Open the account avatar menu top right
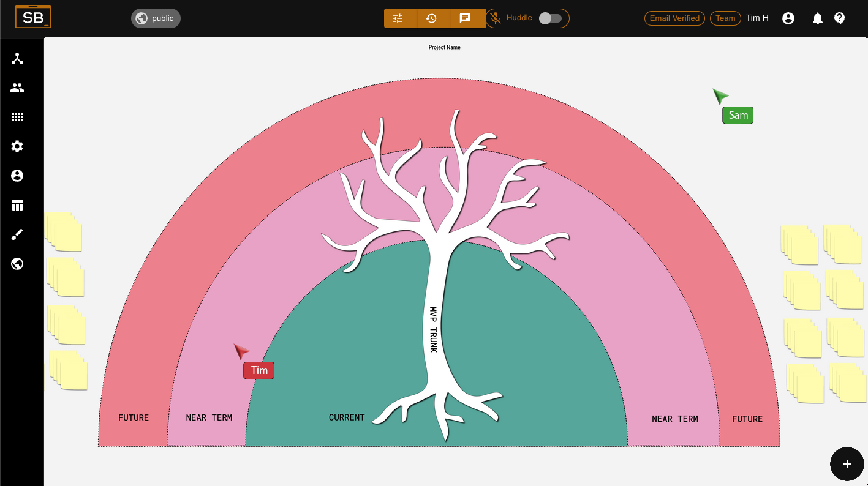The height and width of the screenshot is (486, 868). tap(788, 18)
